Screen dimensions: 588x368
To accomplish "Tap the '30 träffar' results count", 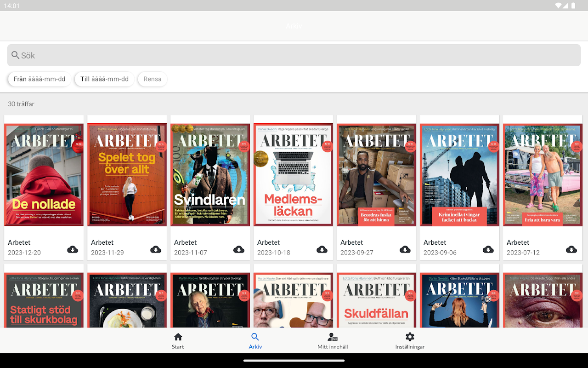I will point(21,104).
